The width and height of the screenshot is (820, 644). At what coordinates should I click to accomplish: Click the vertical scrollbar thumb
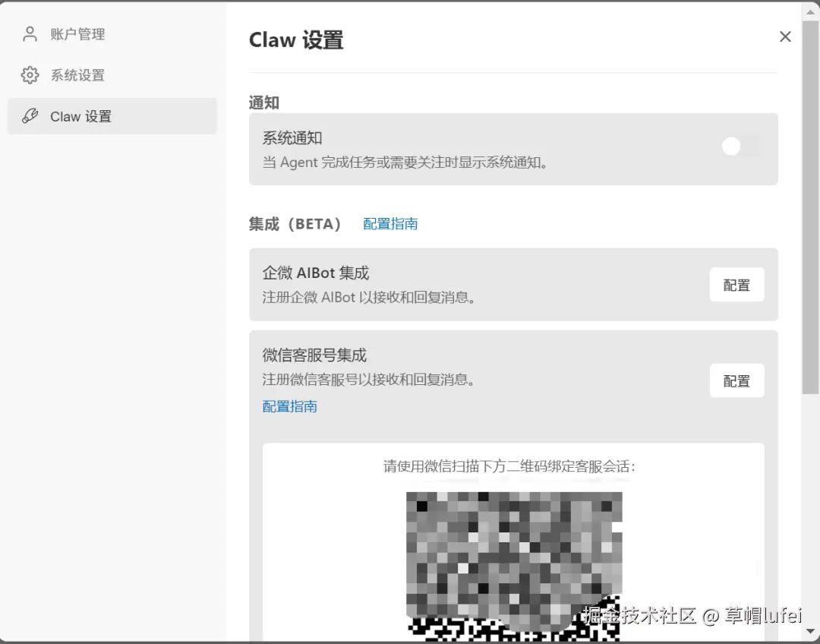(x=811, y=207)
